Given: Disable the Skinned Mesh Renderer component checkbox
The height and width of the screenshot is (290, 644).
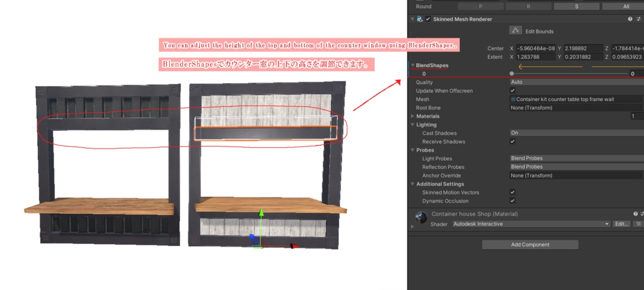Looking at the screenshot, I should [428, 20].
